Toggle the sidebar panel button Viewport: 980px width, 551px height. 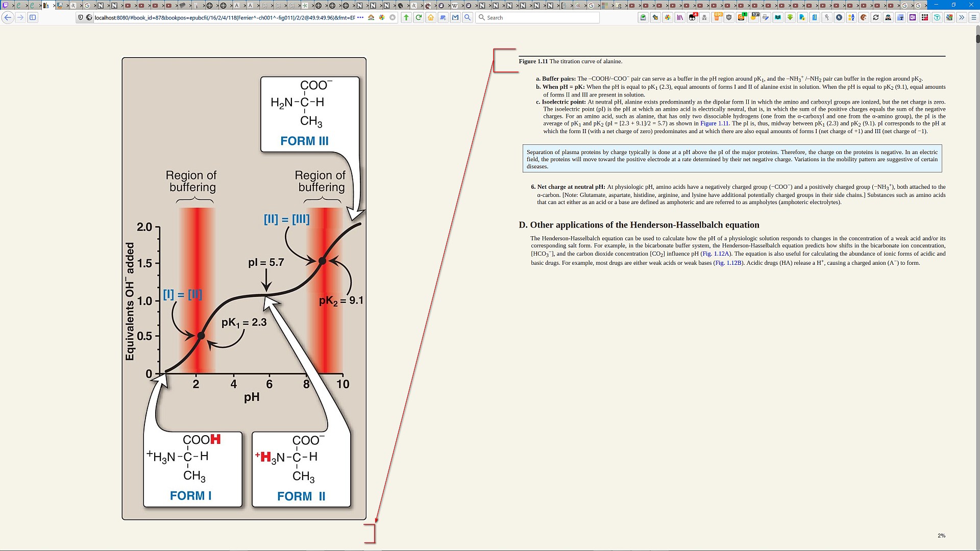32,17
